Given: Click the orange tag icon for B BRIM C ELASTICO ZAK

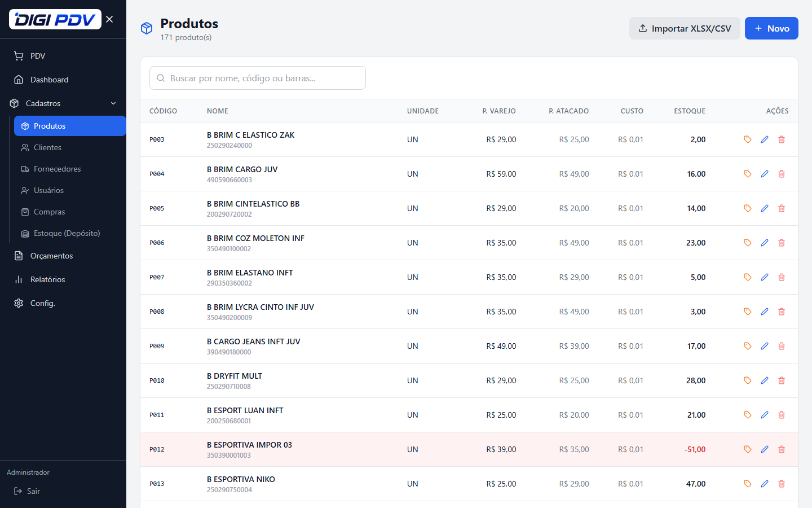Looking at the screenshot, I should click(x=748, y=139).
